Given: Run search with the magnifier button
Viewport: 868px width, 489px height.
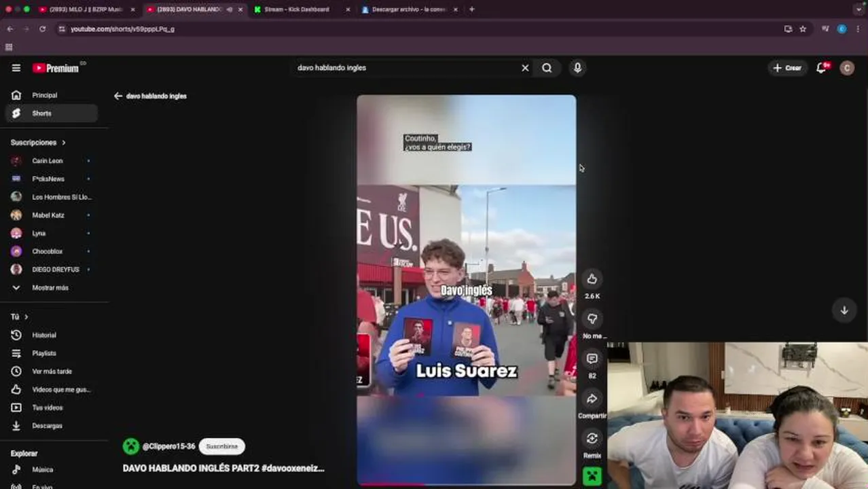Looking at the screenshot, I should coord(547,68).
